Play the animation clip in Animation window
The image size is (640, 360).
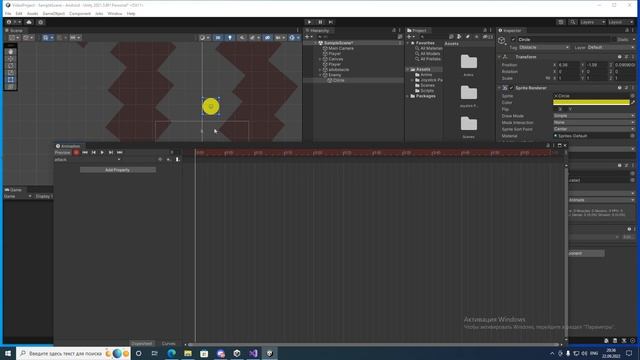tap(102, 152)
